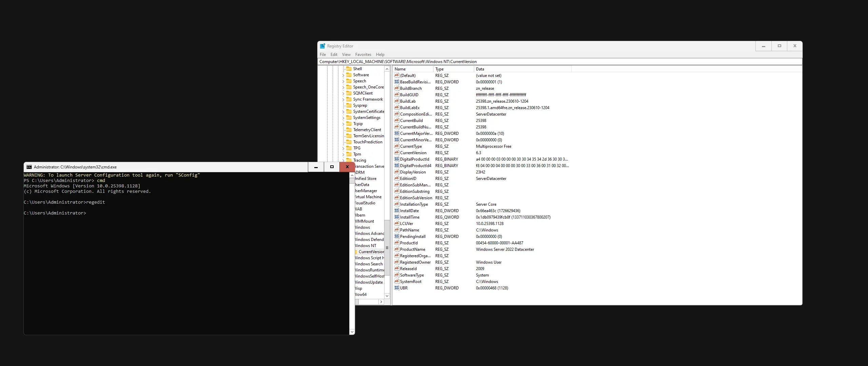Viewport: 868px width, 366px height.
Task: Select the InstallTime QWORD value icon
Action: point(396,217)
